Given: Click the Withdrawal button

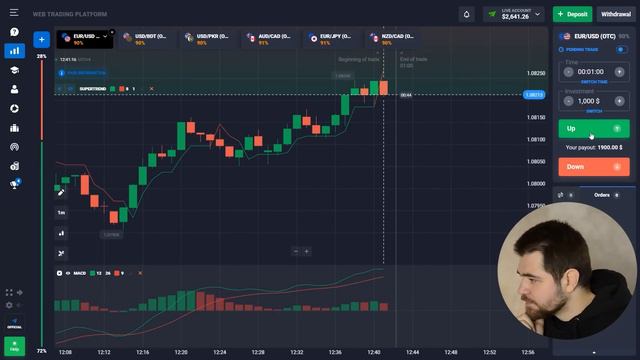Looking at the screenshot, I should pos(616,14).
